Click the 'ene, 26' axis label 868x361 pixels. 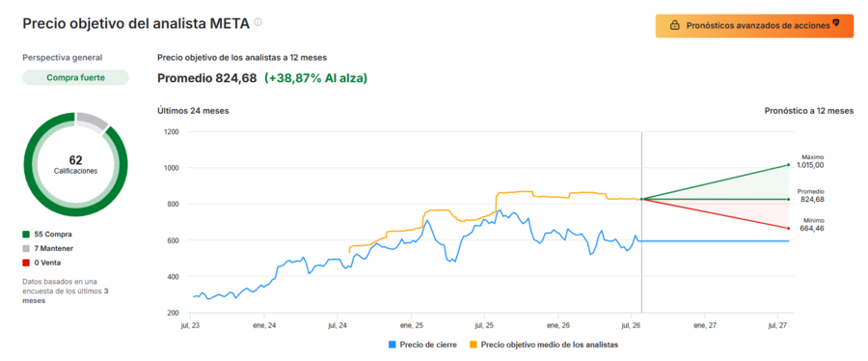pos(558,325)
